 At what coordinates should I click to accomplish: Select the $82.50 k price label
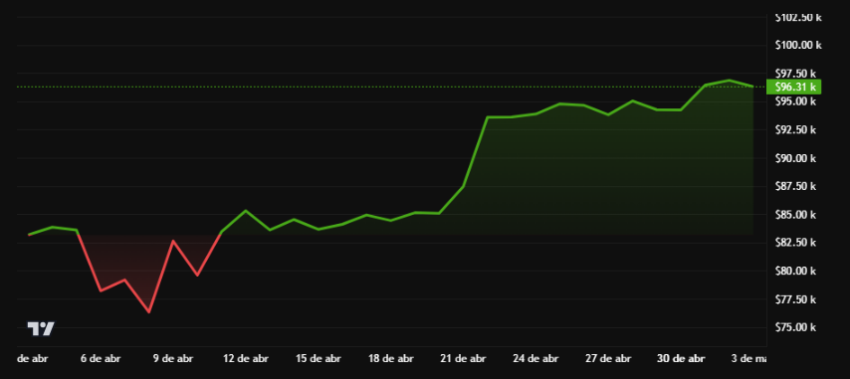[795, 242]
